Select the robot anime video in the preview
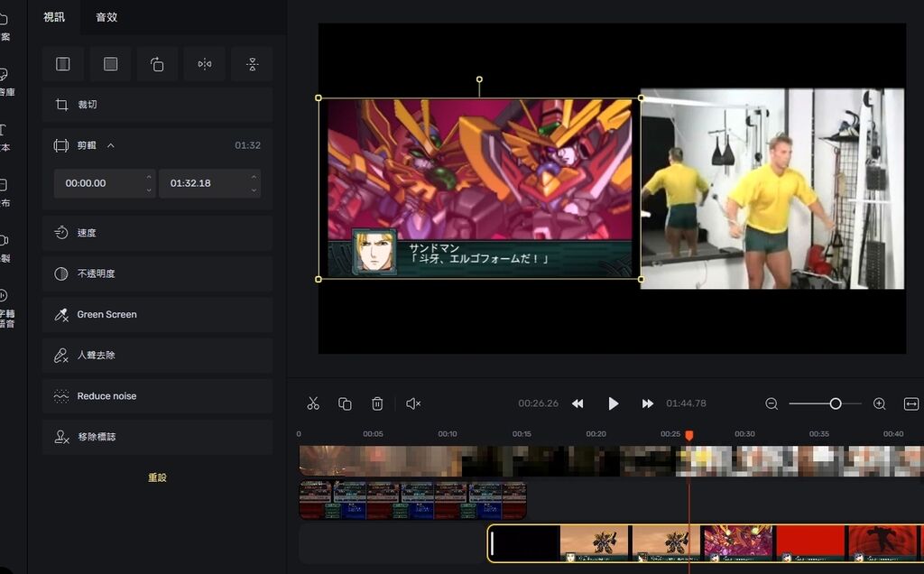924x574 pixels. point(480,189)
